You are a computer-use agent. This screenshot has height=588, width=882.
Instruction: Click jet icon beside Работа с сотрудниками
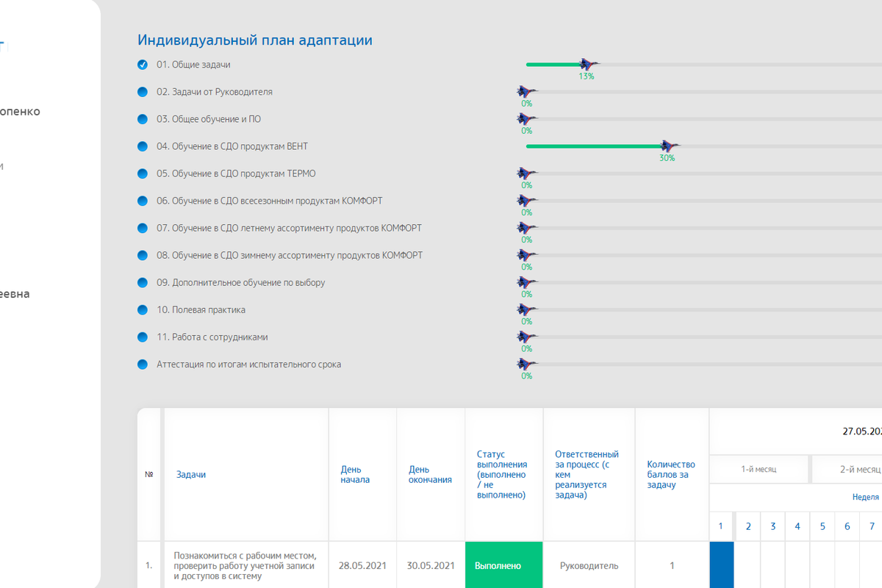point(526,337)
